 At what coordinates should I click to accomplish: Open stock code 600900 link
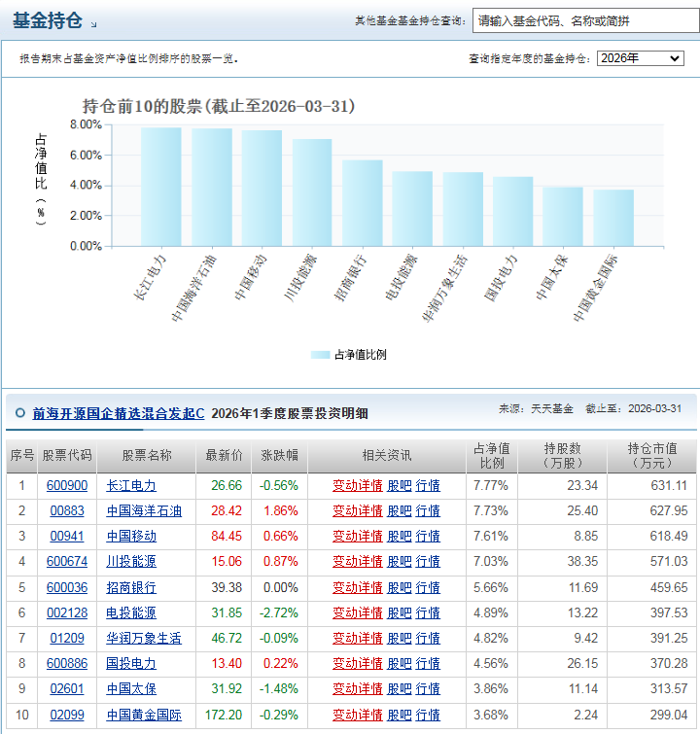tap(67, 485)
